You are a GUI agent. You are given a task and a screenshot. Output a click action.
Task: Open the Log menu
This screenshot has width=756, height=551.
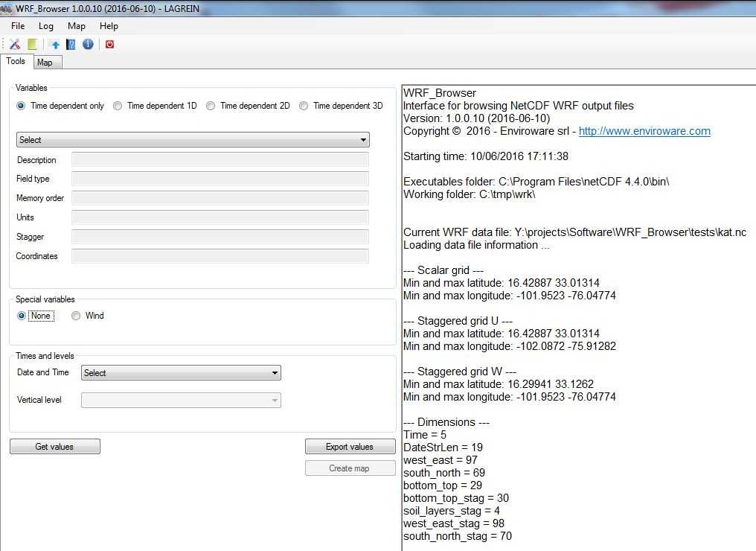pyautogui.click(x=46, y=26)
